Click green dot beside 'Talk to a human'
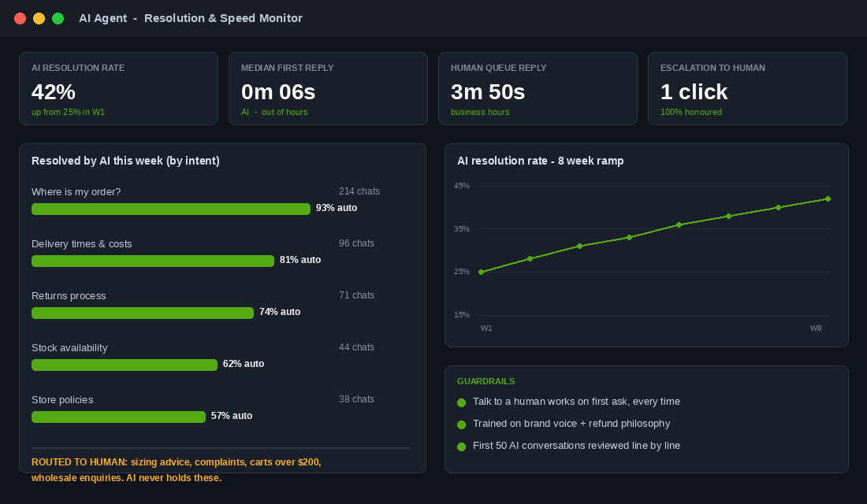The image size is (867, 504). pos(462,403)
